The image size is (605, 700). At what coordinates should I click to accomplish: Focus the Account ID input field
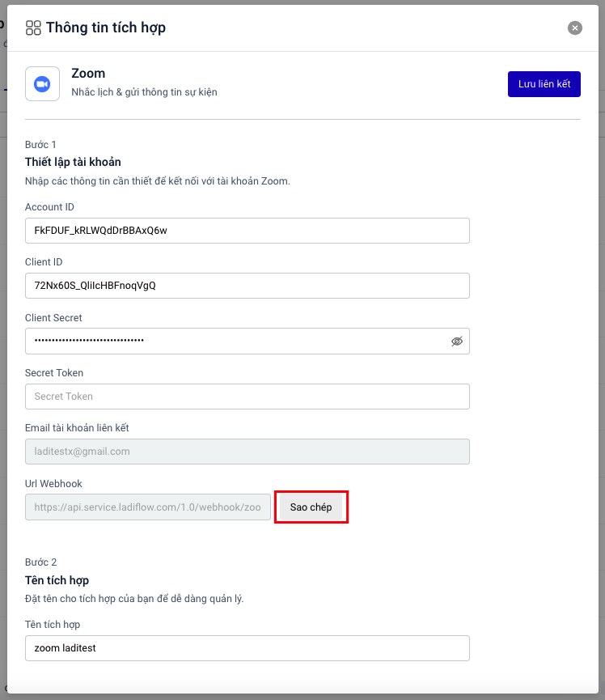247,231
